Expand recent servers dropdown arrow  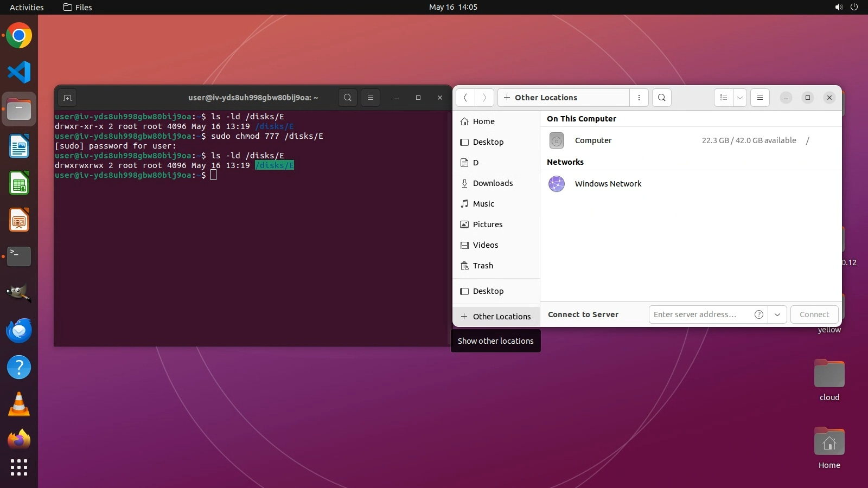click(x=777, y=314)
